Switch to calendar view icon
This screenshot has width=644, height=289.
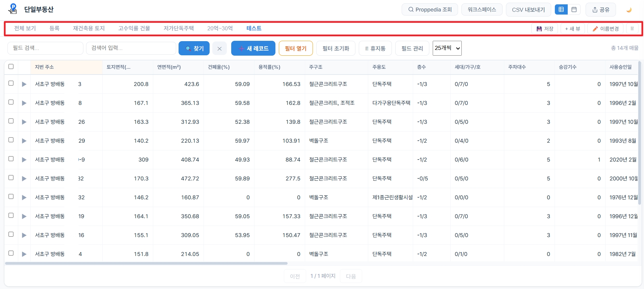point(574,9)
